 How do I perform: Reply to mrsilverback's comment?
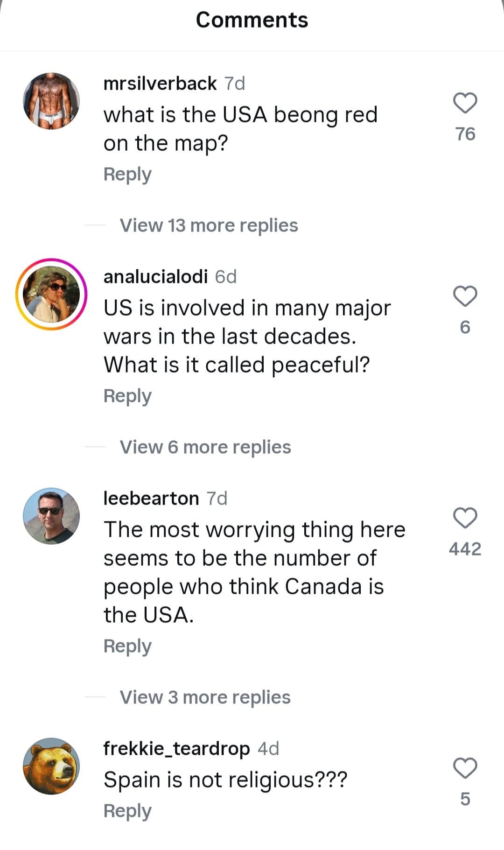click(127, 174)
